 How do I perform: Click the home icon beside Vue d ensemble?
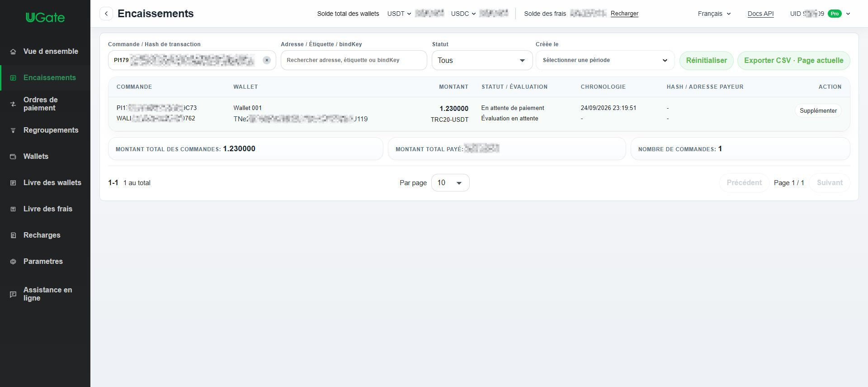(x=13, y=52)
